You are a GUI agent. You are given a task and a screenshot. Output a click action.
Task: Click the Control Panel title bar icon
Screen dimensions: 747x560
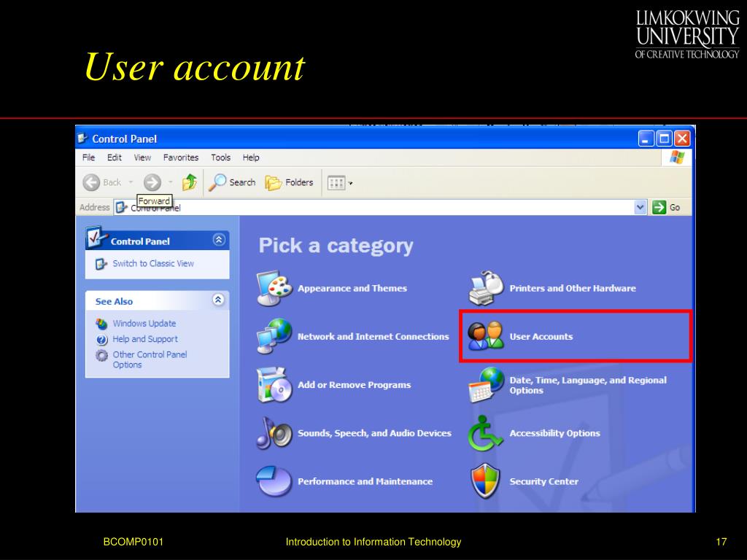pyautogui.click(x=82, y=139)
